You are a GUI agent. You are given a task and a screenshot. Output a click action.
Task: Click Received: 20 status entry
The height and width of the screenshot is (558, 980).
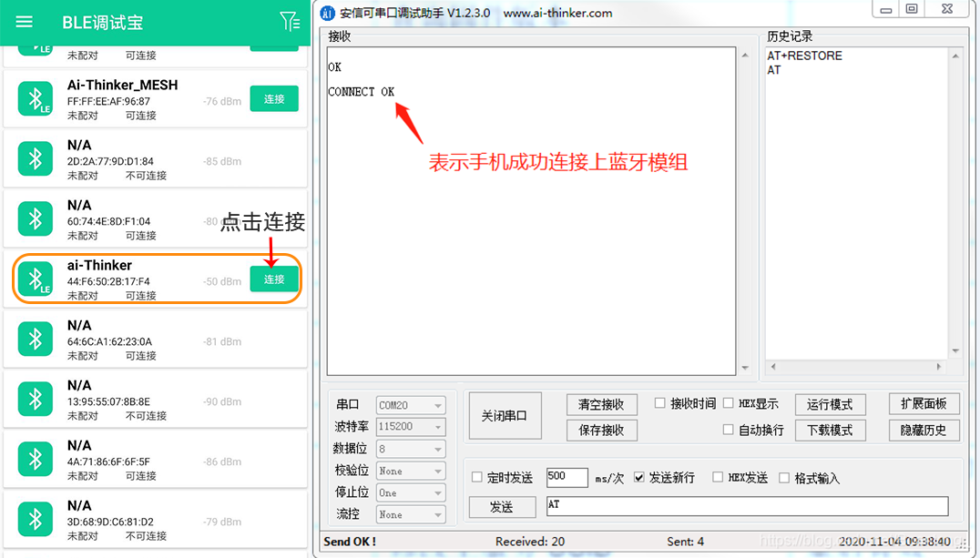coord(530,542)
